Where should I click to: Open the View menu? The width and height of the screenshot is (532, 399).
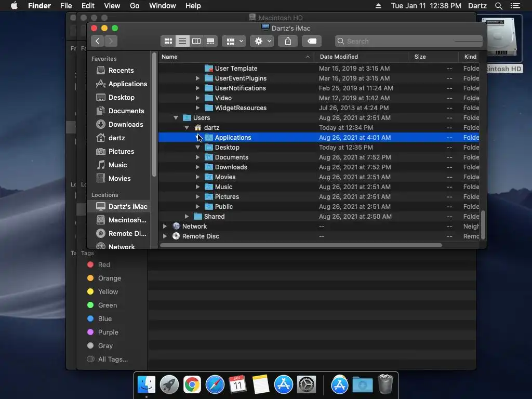click(x=112, y=6)
